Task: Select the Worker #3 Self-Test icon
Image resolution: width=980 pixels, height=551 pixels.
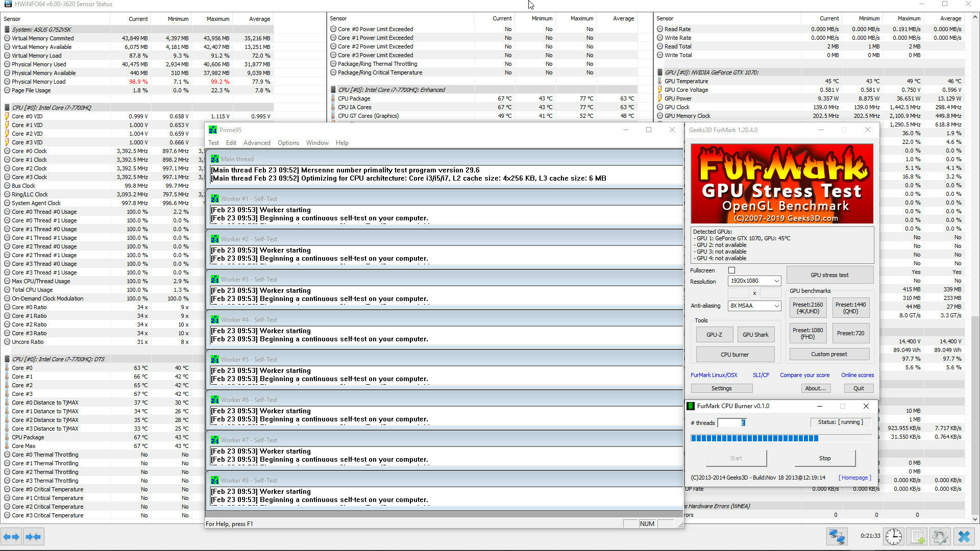Action: 215,280
